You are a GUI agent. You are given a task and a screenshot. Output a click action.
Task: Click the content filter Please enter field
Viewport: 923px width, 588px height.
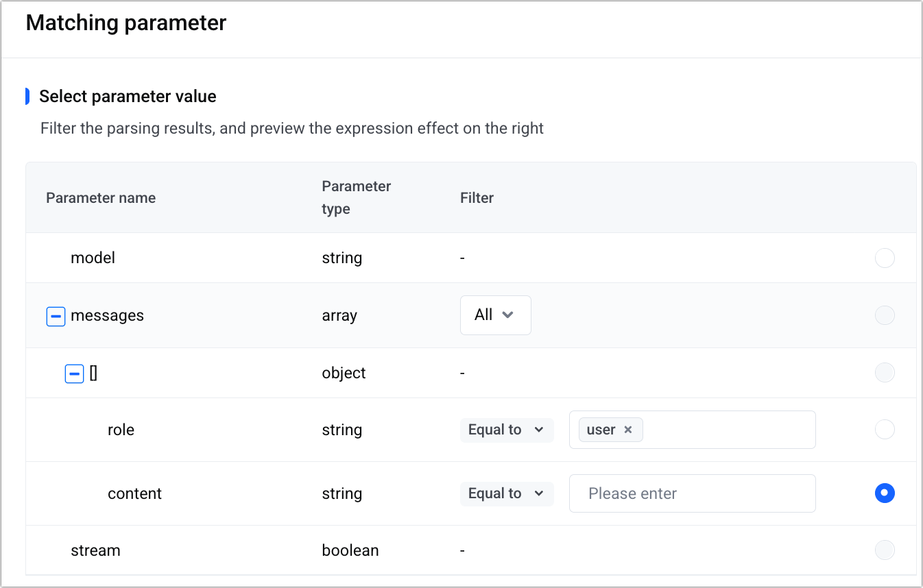pos(692,494)
